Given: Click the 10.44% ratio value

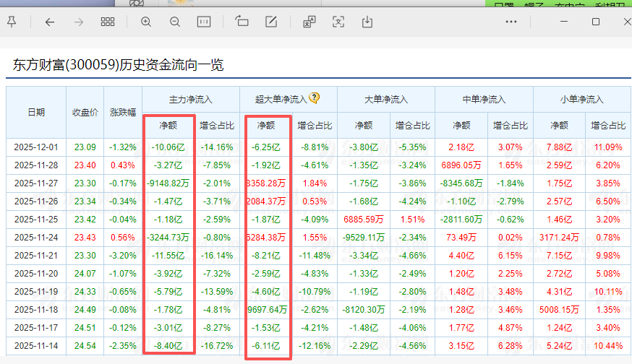Looking at the screenshot, I should pos(608,346).
